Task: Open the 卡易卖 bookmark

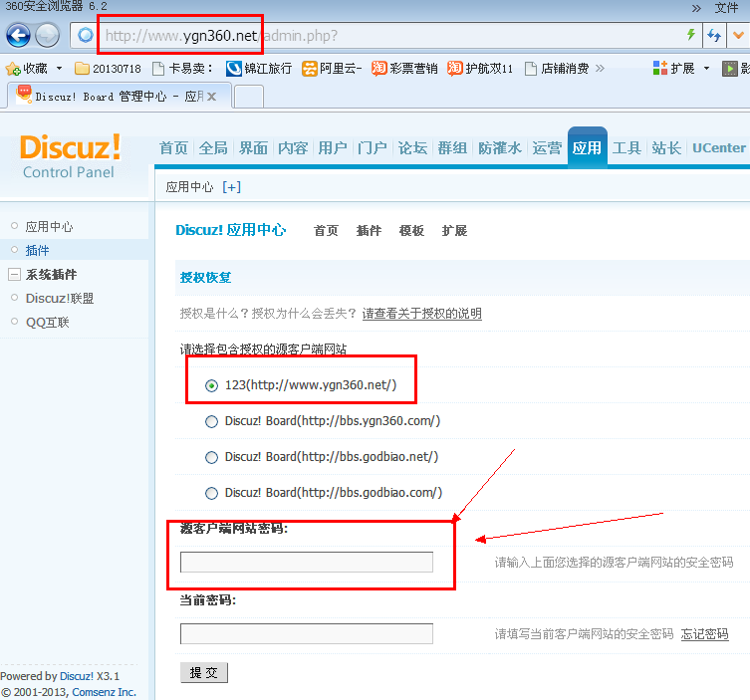Action: [x=182, y=69]
